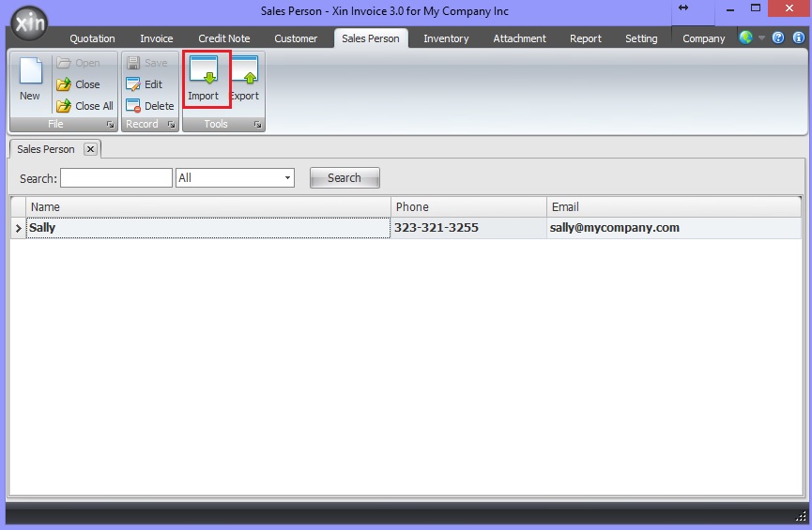
Task: Open the Xin application logo menu
Action: tap(28, 23)
